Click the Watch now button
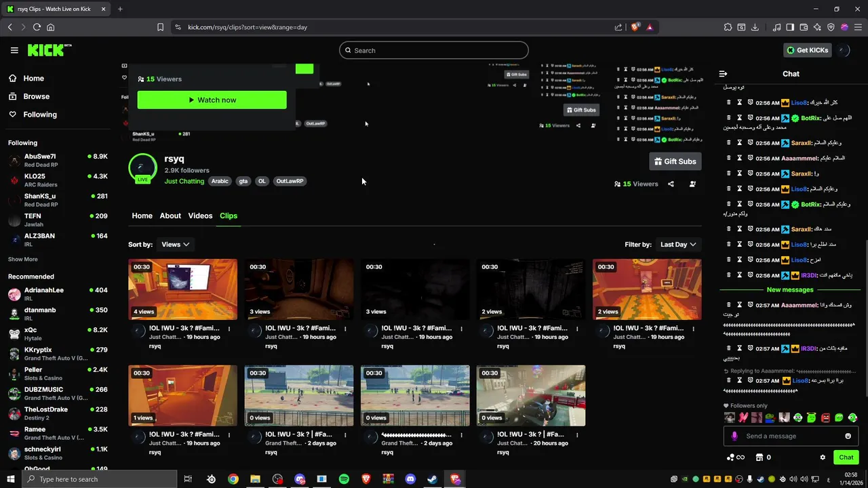The image size is (868, 488). (212, 100)
